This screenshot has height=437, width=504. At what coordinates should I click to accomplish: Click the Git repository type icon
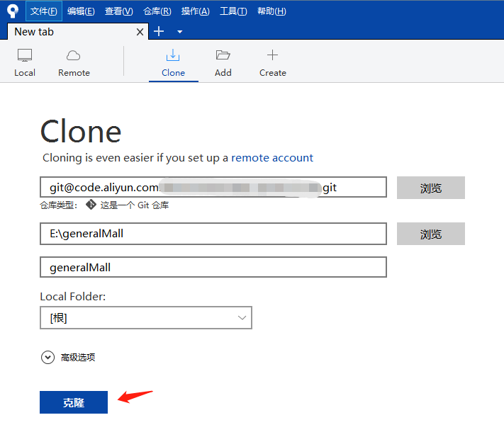pyautogui.click(x=91, y=205)
